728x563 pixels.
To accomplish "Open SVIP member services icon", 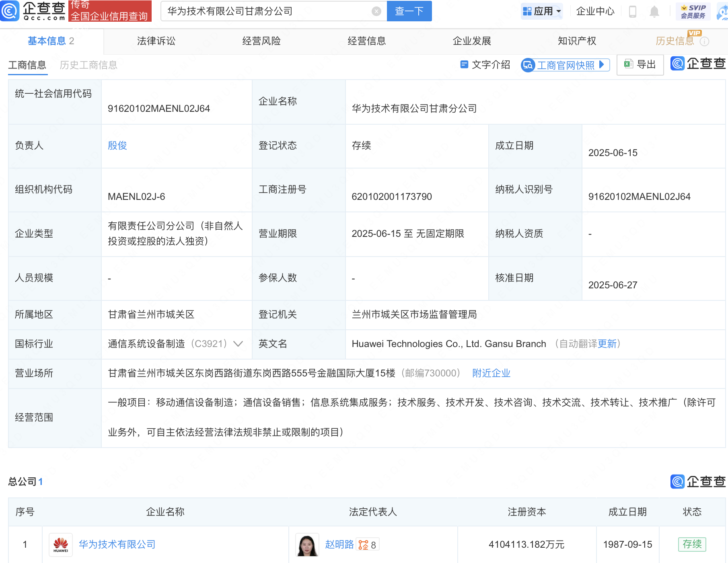I will [693, 11].
